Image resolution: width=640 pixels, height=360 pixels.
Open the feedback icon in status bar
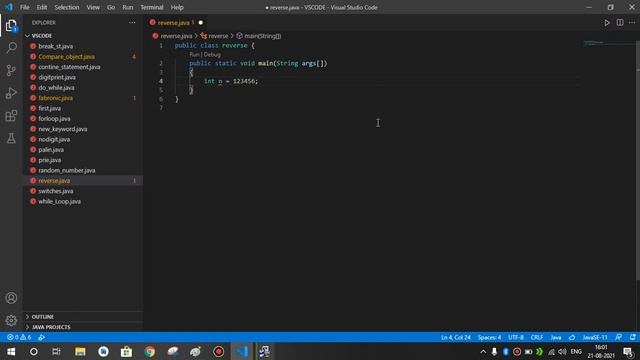619,338
